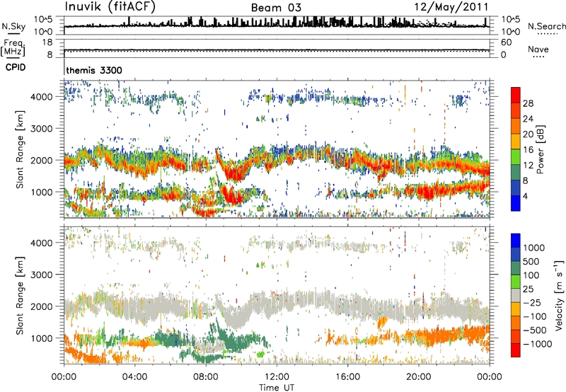Image resolution: width=566 pixels, height=392 pixels.
Task: Click 'Slant Range [km]' label of the velocity panel
Action: click(x=20, y=295)
